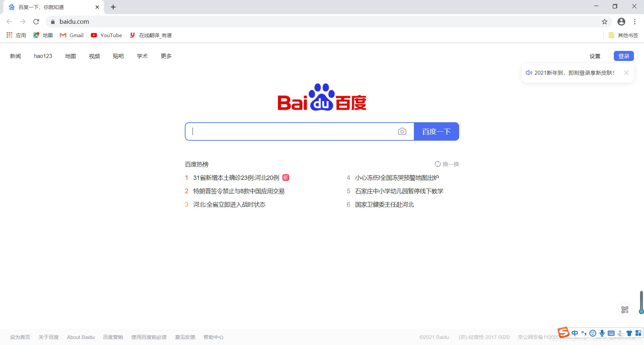Image resolution: width=644 pixels, height=345 pixels.
Task: Open Chrome's three-dot menu
Action: tap(635, 22)
